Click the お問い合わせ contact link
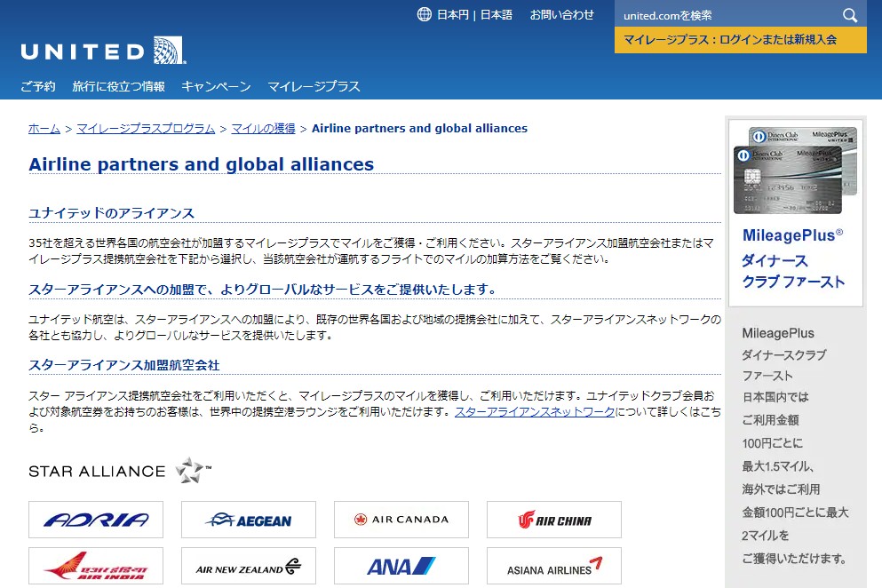This screenshot has width=882, height=588. pos(562,14)
